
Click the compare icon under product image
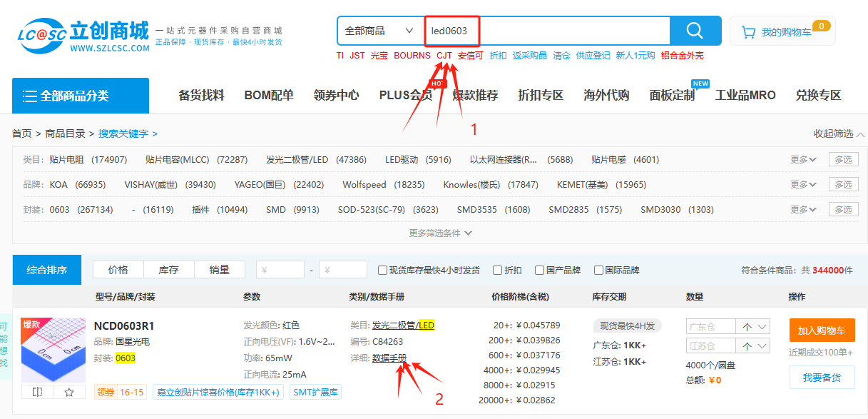click(x=38, y=392)
